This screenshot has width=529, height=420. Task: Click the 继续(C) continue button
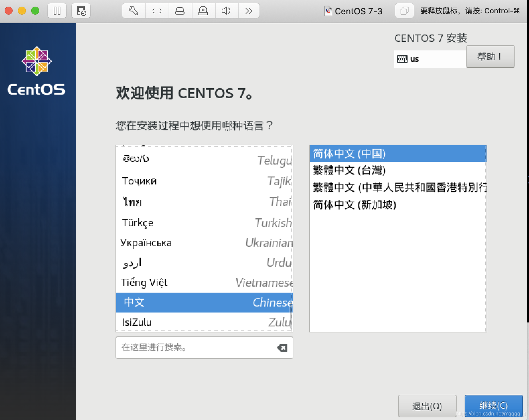click(x=493, y=406)
